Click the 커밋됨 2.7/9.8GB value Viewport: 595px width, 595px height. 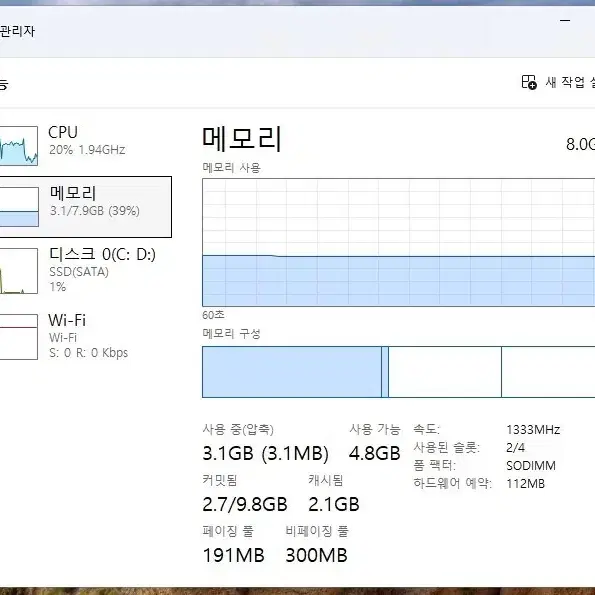pyautogui.click(x=245, y=504)
